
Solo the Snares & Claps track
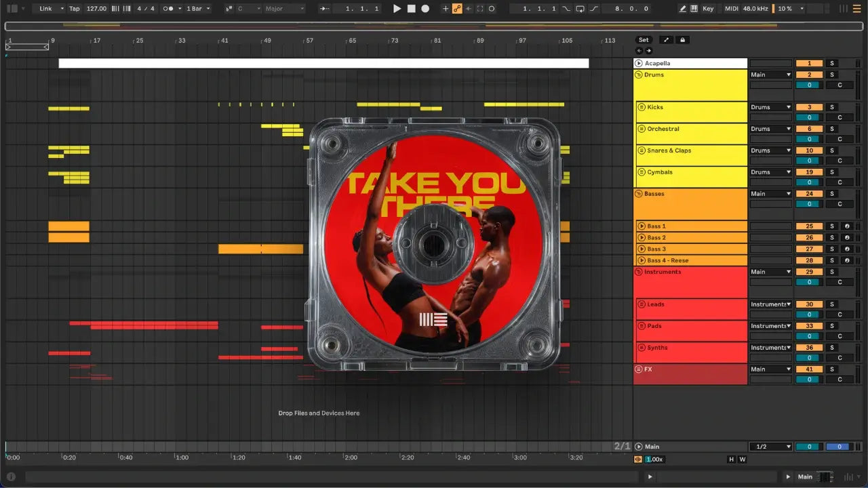832,150
